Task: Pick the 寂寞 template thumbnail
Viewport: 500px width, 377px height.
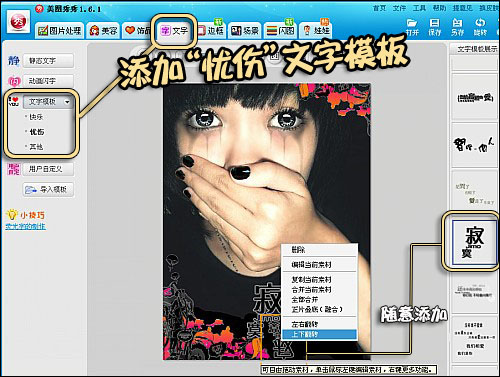Action: click(474, 242)
